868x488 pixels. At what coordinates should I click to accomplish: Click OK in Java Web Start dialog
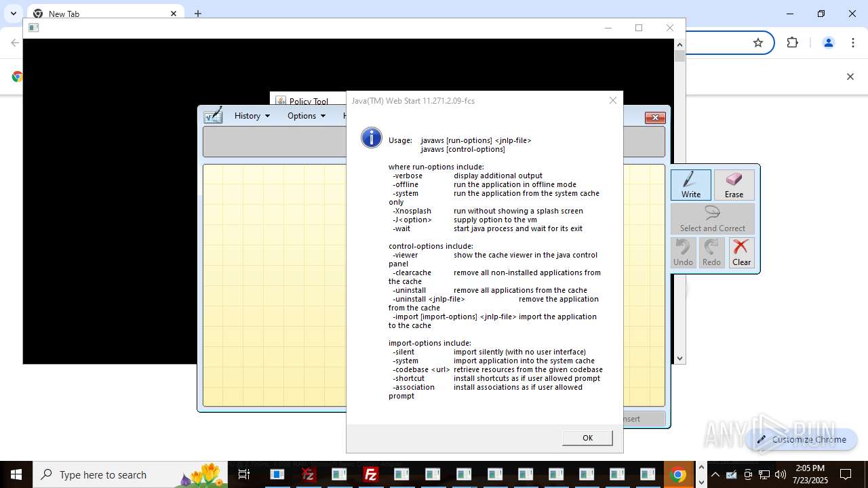587,438
